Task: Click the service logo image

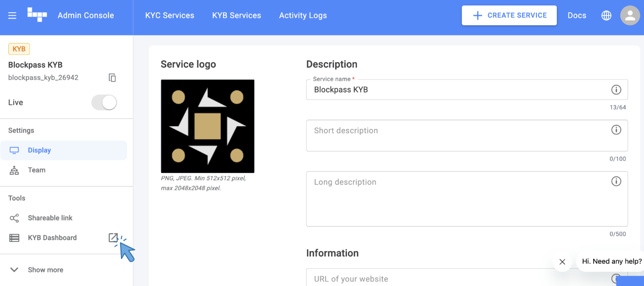Action: coord(208,126)
